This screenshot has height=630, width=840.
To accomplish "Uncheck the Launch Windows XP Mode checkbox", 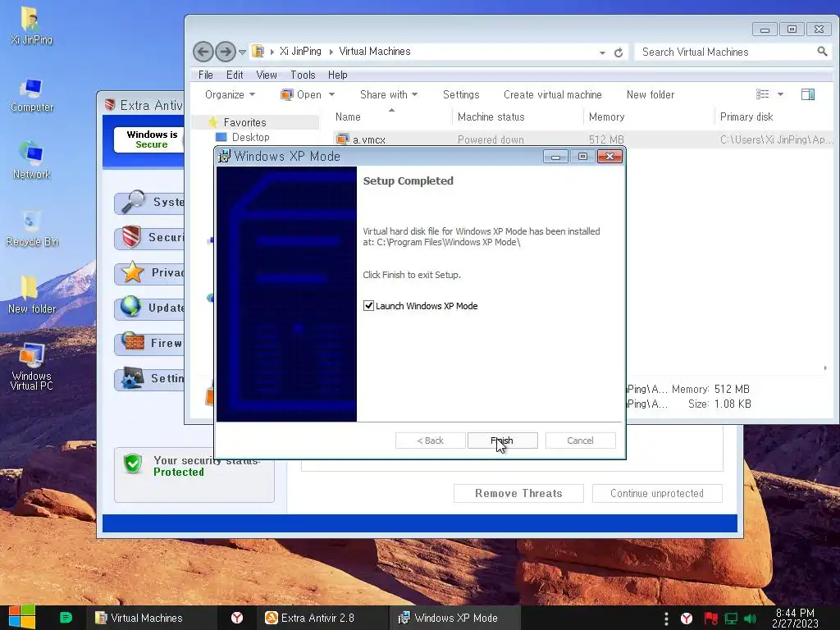I will tap(368, 306).
